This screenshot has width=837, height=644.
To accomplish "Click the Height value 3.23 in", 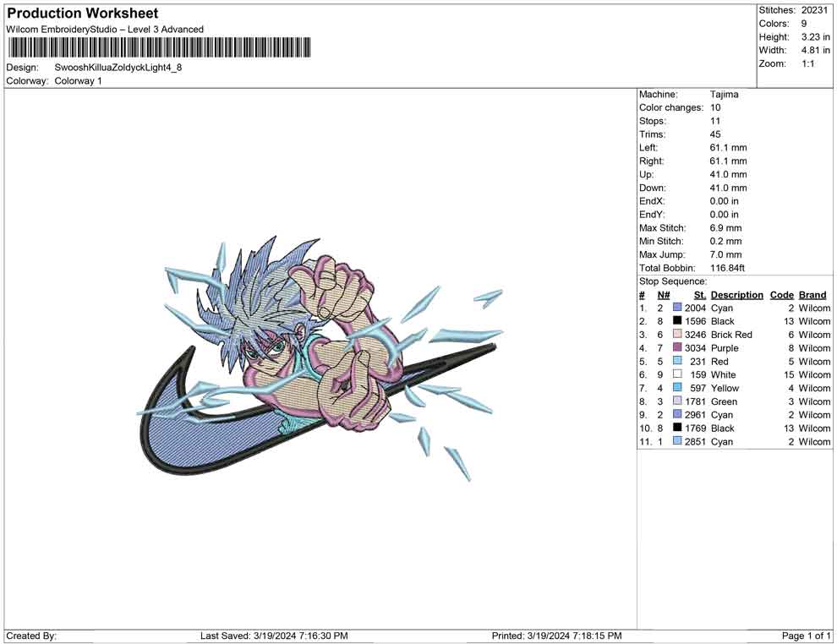I will pyautogui.click(x=815, y=37).
